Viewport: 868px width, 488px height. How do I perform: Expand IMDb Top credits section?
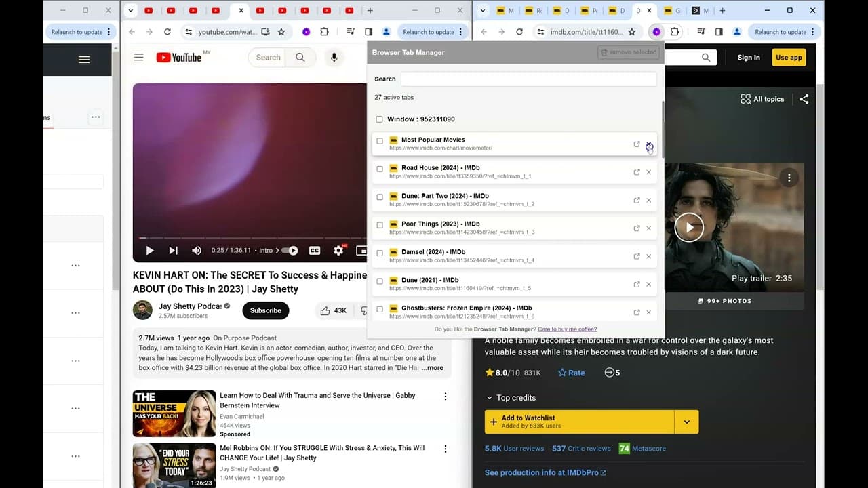(x=511, y=398)
